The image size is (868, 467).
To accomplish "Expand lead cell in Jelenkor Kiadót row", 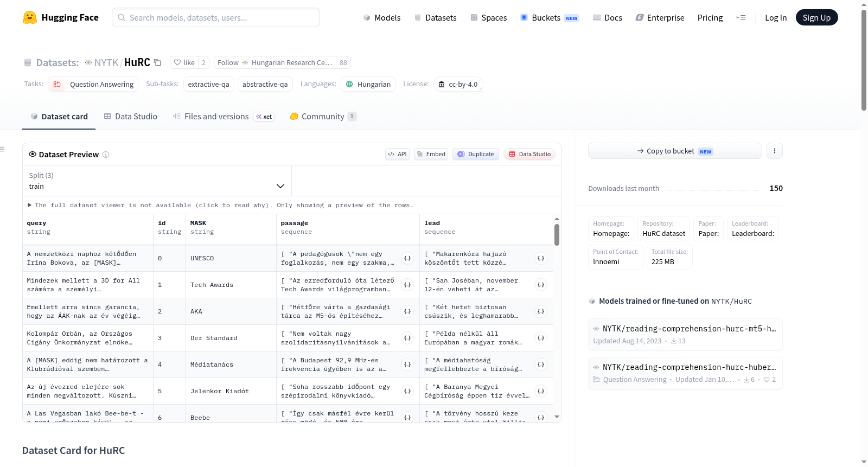I will coord(541,391).
